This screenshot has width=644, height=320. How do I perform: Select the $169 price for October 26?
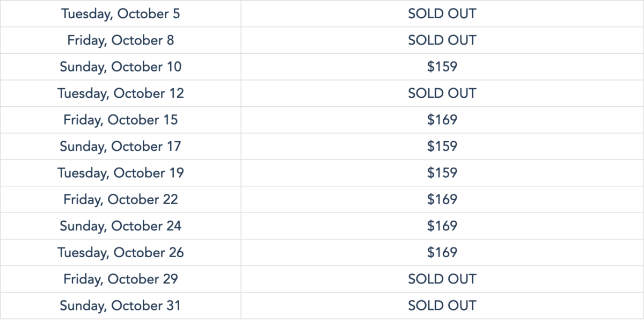pyautogui.click(x=442, y=252)
